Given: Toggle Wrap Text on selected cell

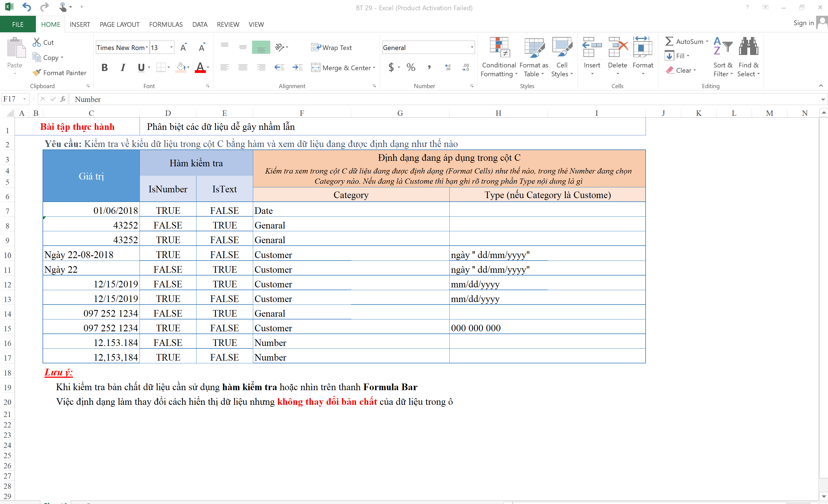Looking at the screenshot, I should point(331,48).
